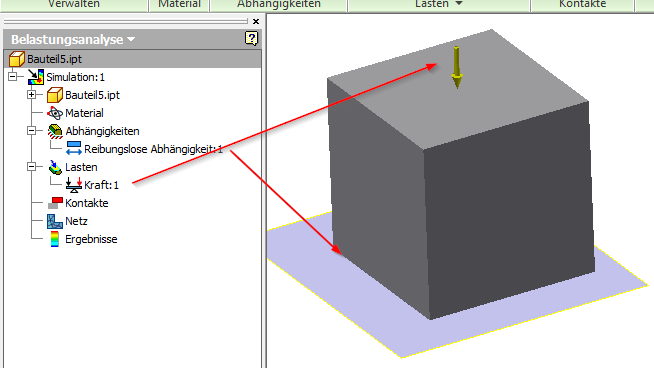This screenshot has height=368, width=654.
Task: Select the Lasten tree label
Action: click(x=81, y=167)
